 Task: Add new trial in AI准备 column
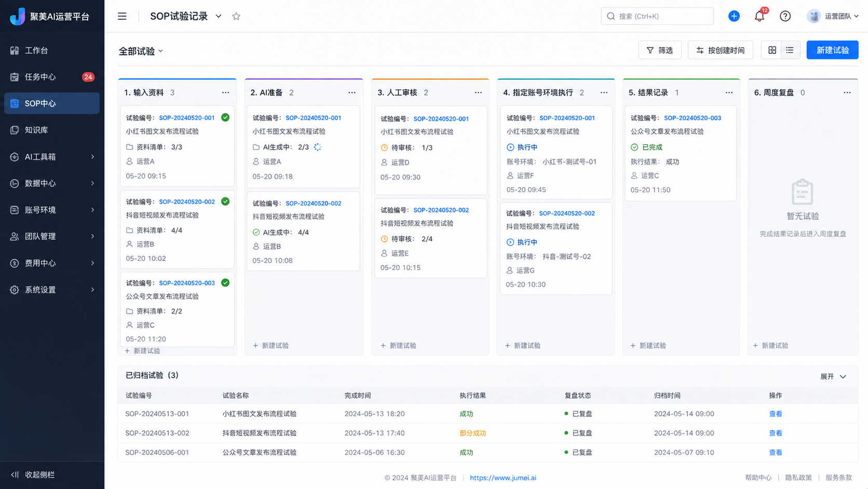pos(270,345)
